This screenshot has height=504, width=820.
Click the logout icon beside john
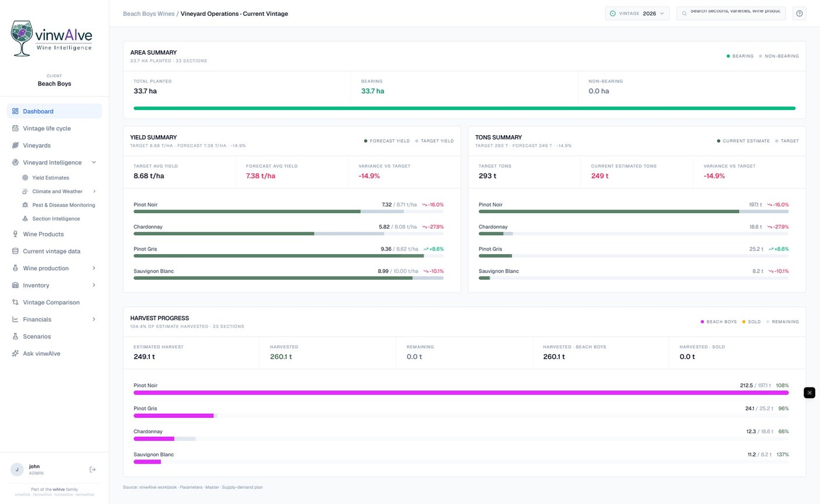pyautogui.click(x=93, y=469)
